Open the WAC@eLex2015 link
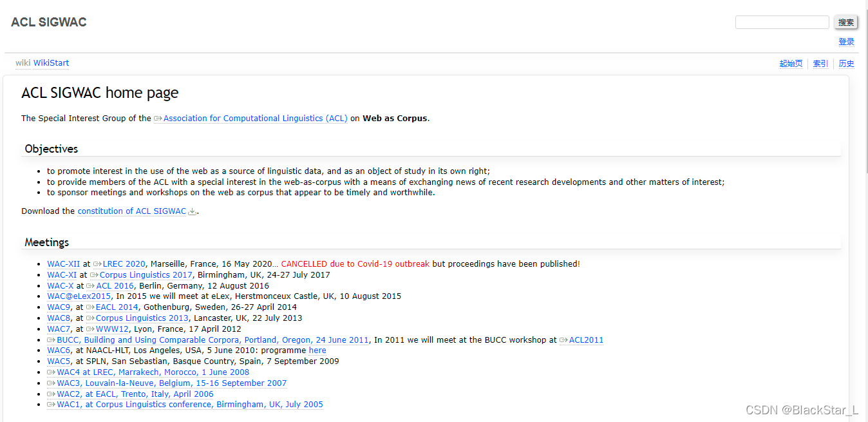Image resolution: width=868 pixels, height=422 pixels. pyautogui.click(x=79, y=296)
